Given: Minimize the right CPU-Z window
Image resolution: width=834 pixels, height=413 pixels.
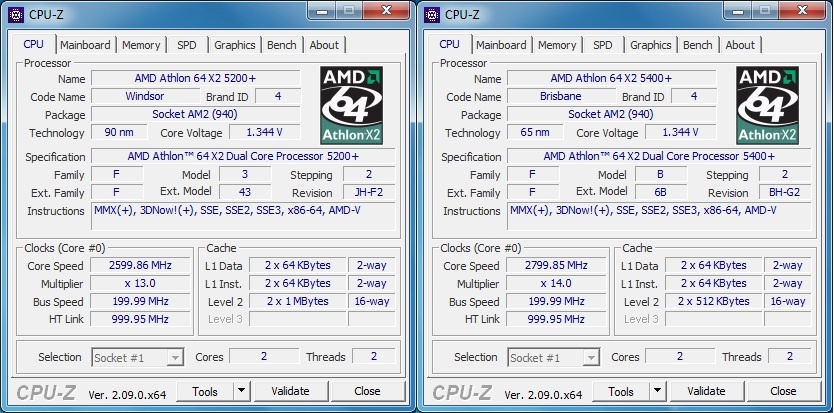Looking at the screenshot, I should pyautogui.click(x=738, y=10).
